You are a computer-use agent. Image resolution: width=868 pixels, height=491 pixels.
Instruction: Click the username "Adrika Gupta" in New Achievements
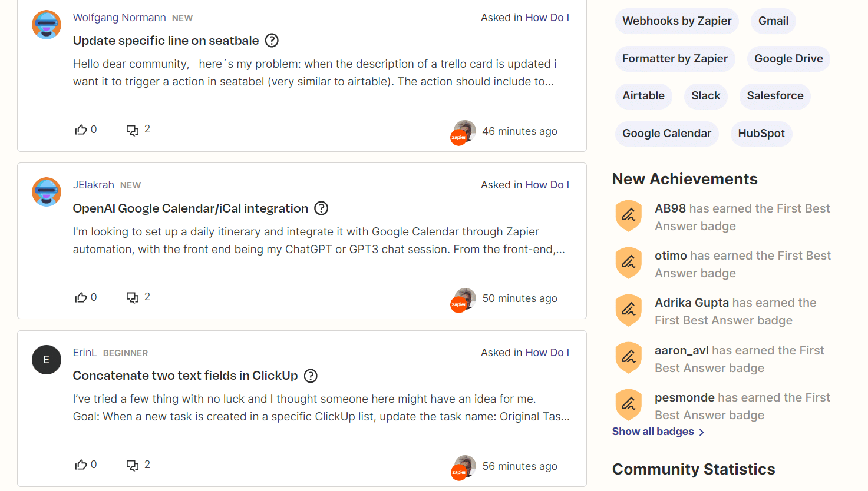tap(692, 302)
